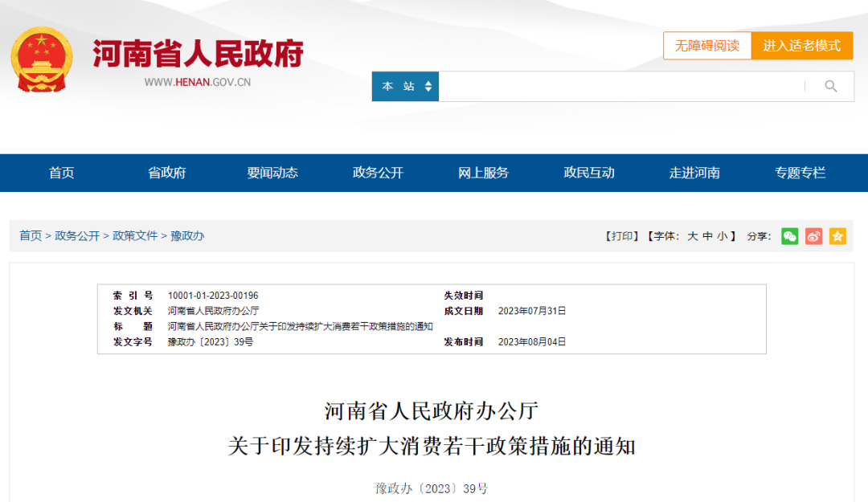Open 政务公开 in the blue navigation bar
The width and height of the screenshot is (868, 502).
coord(378,173)
